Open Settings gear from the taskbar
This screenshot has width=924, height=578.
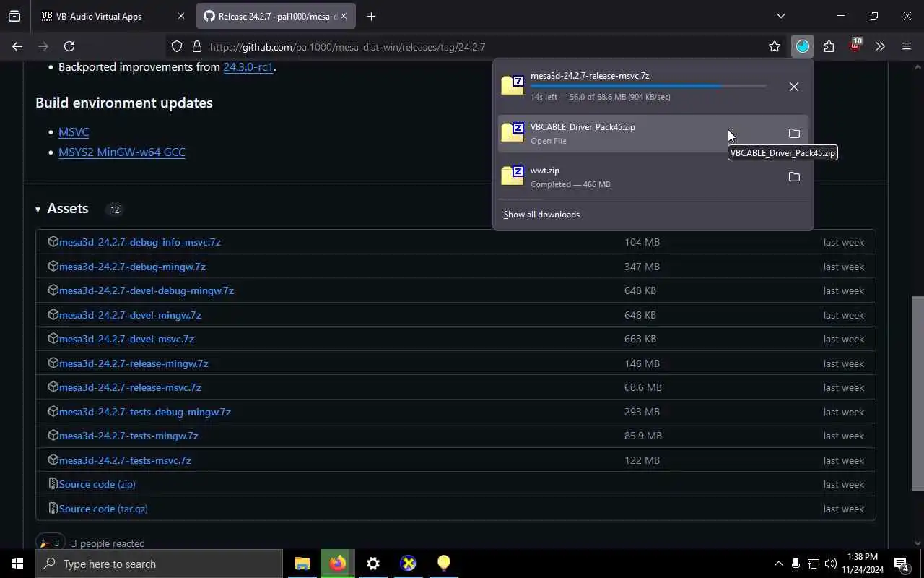click(372, 564)
